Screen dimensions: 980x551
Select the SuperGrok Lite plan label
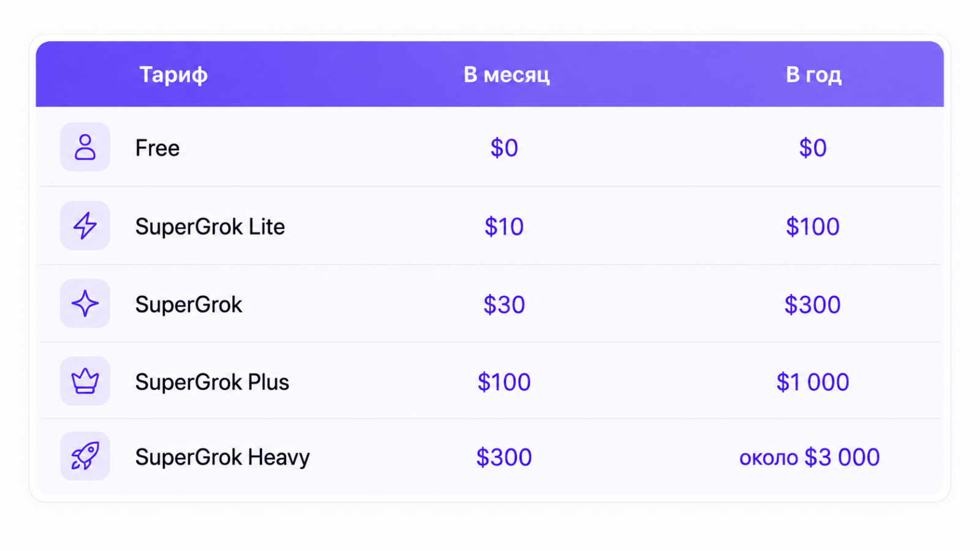(210, 227)
